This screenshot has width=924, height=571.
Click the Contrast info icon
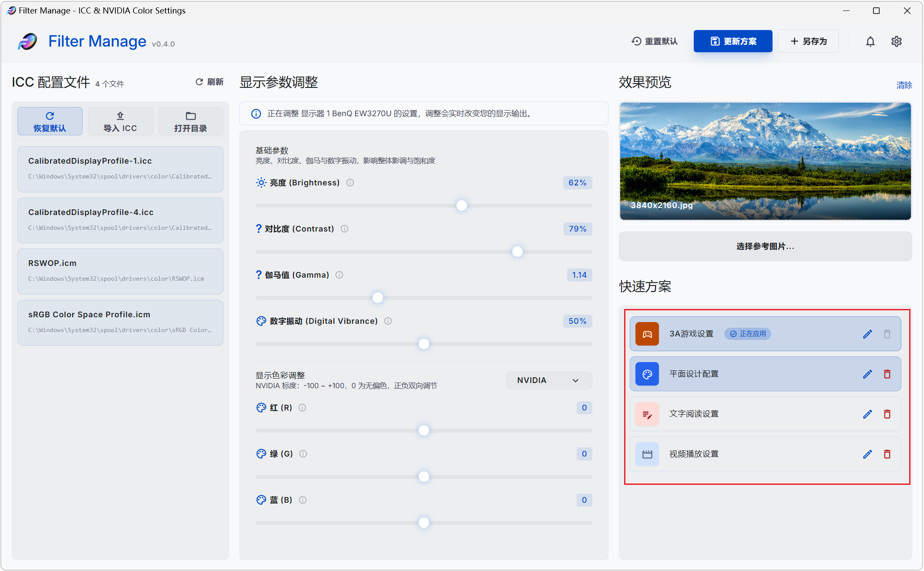[344, 229]
